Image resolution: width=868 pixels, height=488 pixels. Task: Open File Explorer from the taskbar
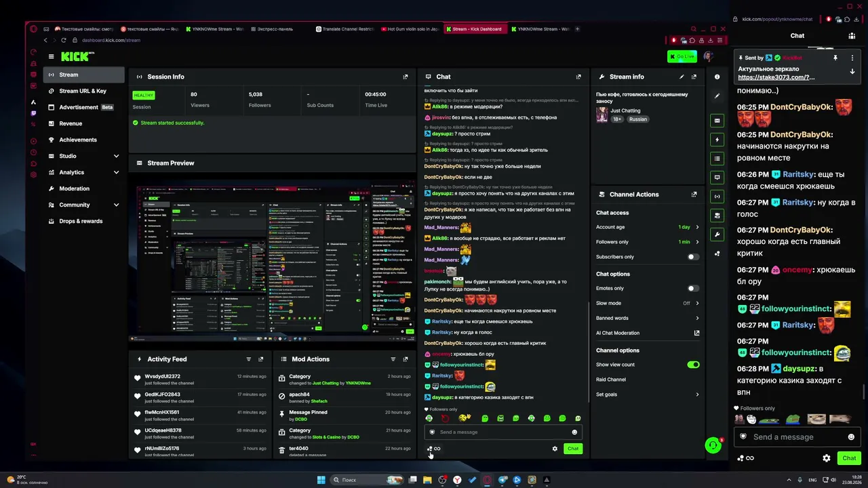pyautogui.click(x=427, y=480)
